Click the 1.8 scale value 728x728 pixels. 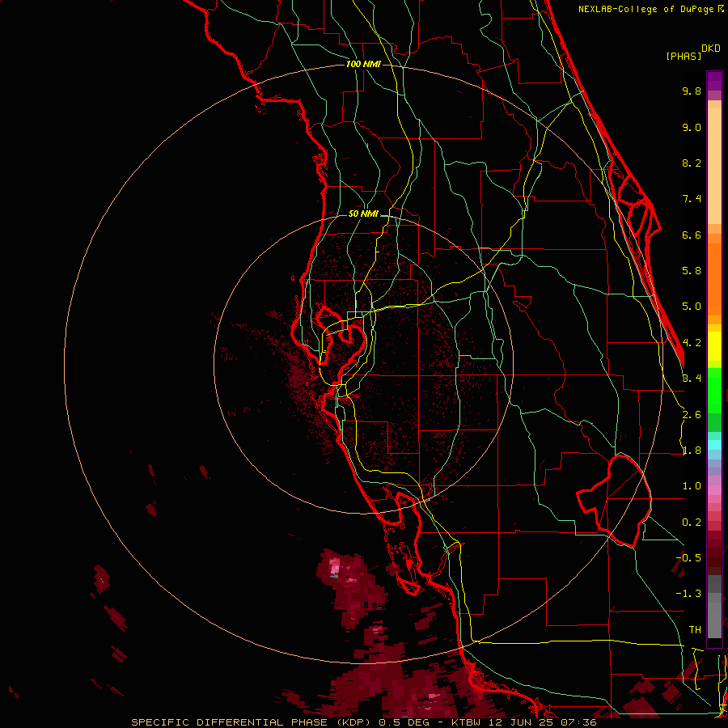pos(692,451)
